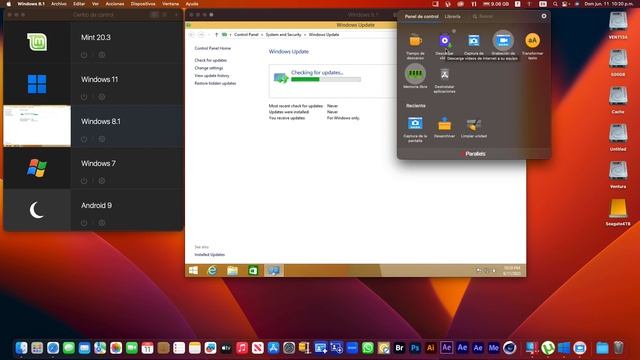Open settings gear for Mint 20.3
Screen dimensions: 640x360
click(x=102, y=55)
